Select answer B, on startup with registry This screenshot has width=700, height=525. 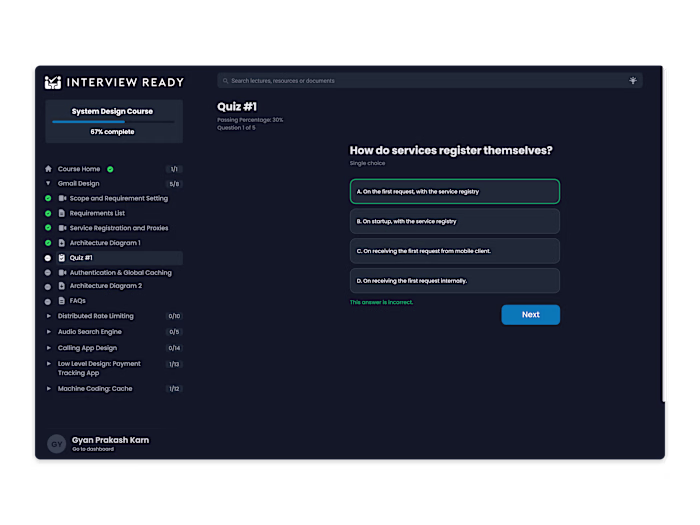click(x=454, y=221)
